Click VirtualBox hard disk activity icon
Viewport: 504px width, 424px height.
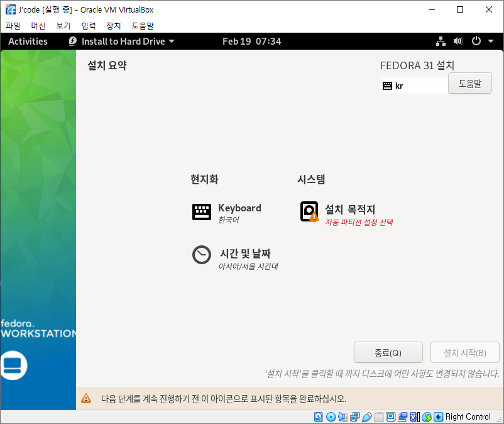[x=318, y=417]
